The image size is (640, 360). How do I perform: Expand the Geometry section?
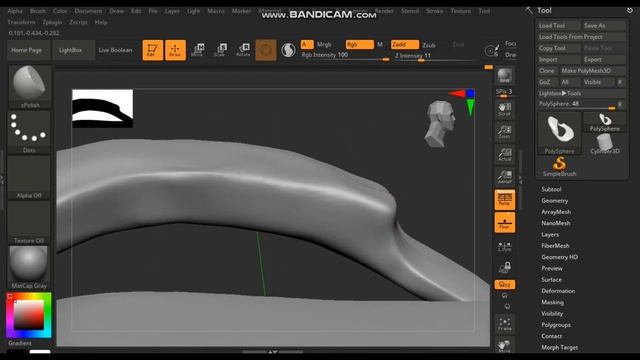coord(554,201)
